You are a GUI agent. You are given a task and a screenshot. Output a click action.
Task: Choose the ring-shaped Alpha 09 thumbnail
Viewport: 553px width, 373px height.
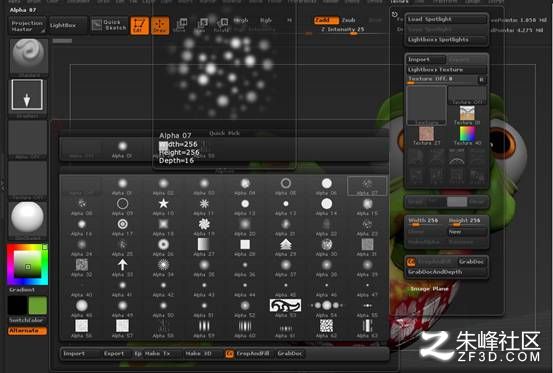(122, 203)
